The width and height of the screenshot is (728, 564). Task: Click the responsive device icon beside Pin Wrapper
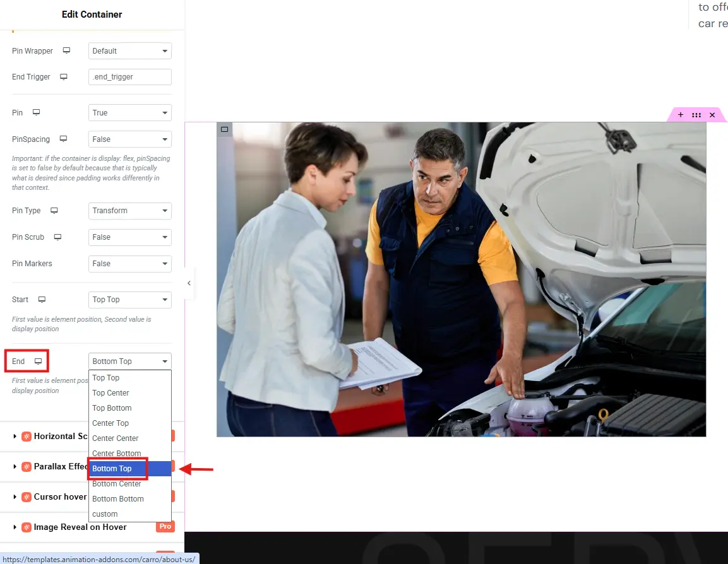point(66,51)
